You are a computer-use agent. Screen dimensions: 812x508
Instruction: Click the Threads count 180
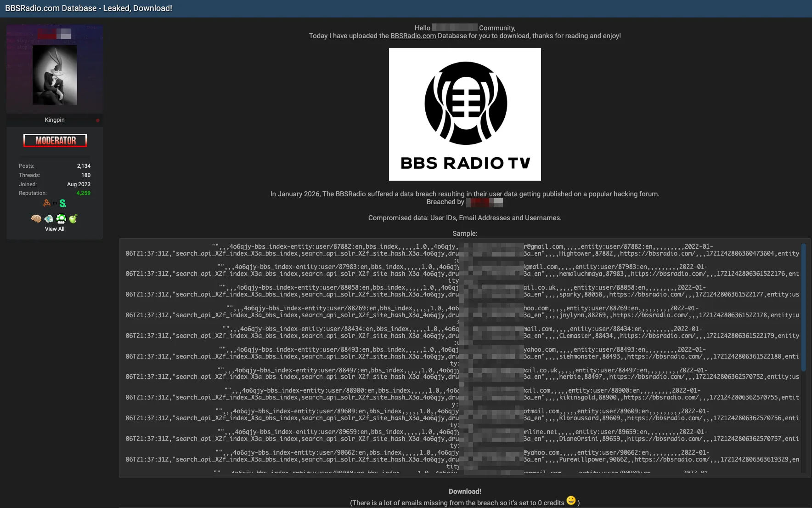tap(87, 175)
